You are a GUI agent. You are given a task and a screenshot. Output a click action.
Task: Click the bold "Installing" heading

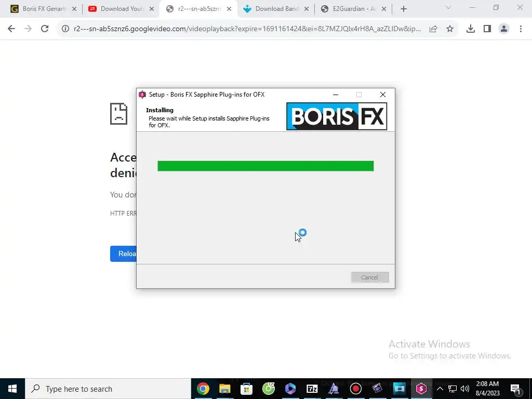coord(159,110)
